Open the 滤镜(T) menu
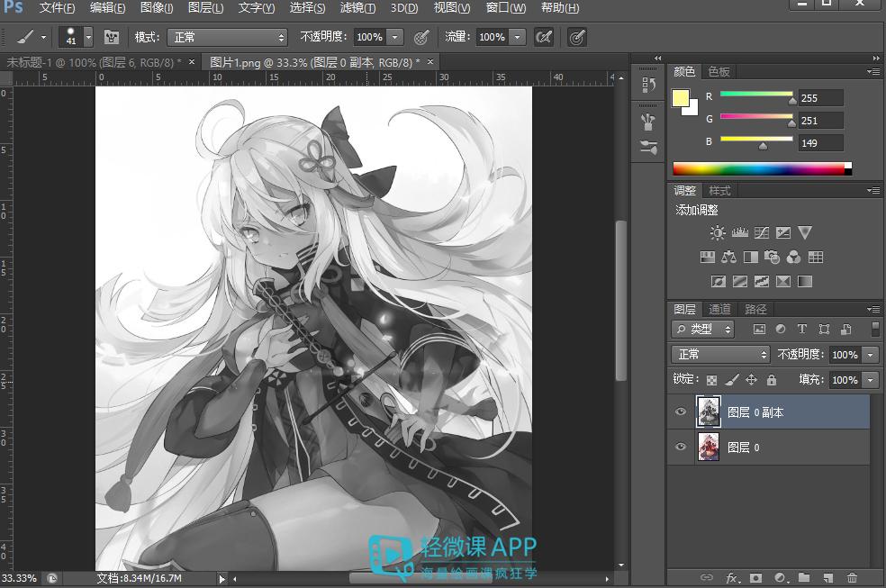The width and height of the screenshot is (886, 588). pyautogui.click(x=358, y=8)
